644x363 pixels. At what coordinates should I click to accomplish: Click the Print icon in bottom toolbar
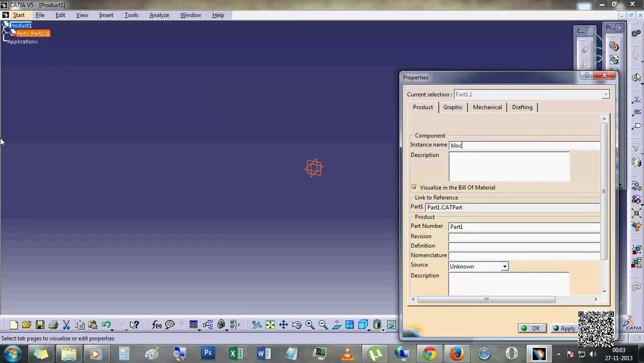pos(53,325)
